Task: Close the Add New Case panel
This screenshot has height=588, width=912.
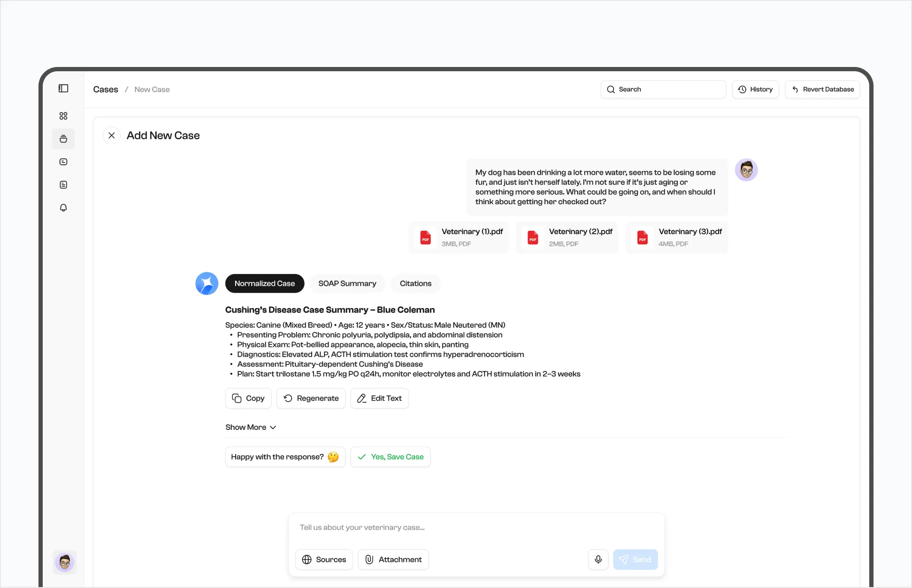Action: pyautogui.click(x=112, y=135)
